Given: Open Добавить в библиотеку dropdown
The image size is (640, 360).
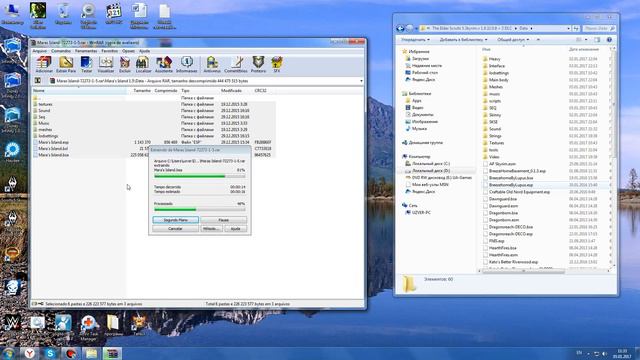Looking at the screenshot, I should (x=463, y=40).
